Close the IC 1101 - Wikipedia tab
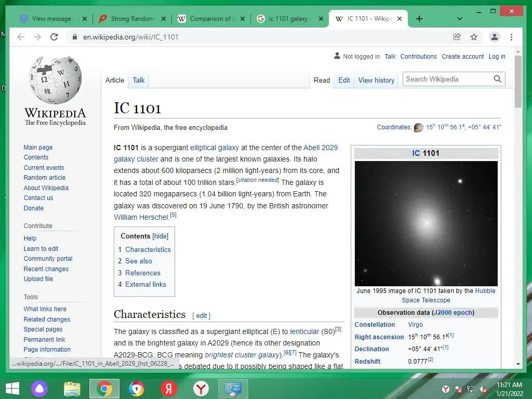The width and height of the screenshot is (532, 399). pos(400,19)
